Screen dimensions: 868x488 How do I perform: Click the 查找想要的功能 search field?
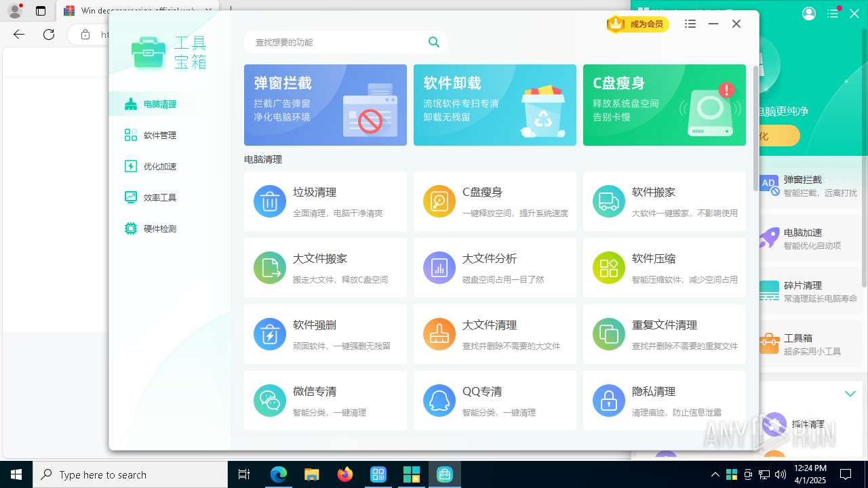346,42
